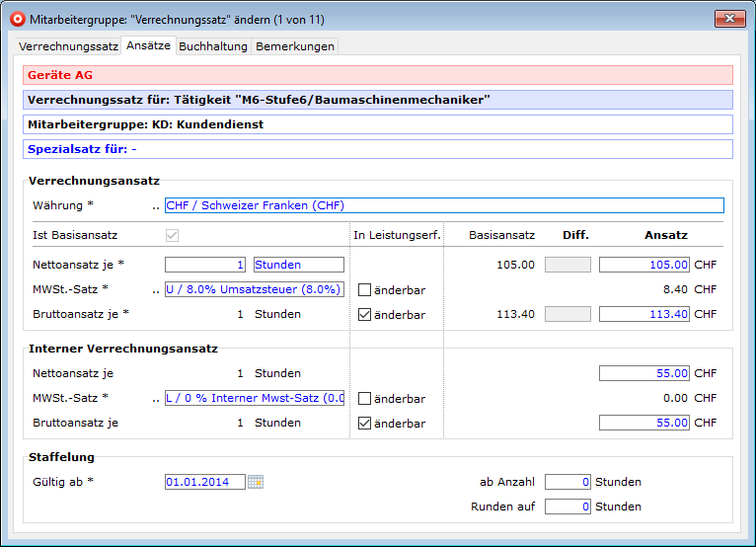This screenshot has width=756, height=547.
Task: Open the calendar picker beside Gültig ab
Action: pos(256,482)
